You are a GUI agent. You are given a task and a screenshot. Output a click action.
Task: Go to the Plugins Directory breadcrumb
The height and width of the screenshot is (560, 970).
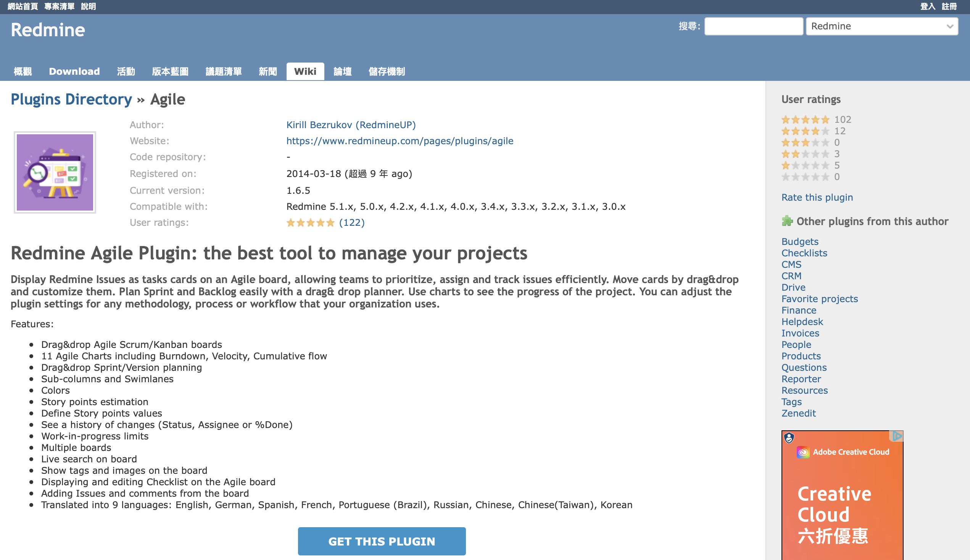tap(71, 100)
